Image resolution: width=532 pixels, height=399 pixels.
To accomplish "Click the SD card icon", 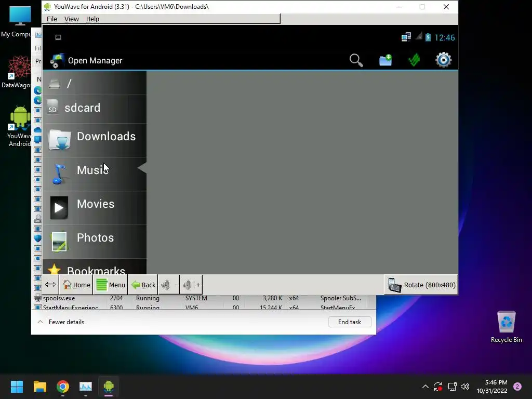I will click(x=52, y=107).
